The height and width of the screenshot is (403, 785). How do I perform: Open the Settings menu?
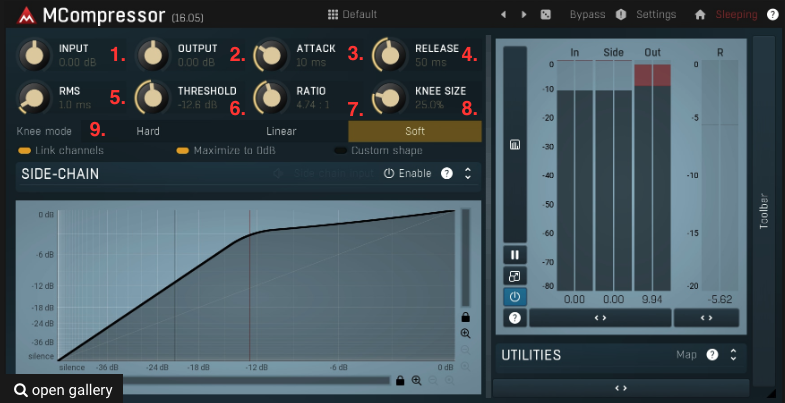656,15
